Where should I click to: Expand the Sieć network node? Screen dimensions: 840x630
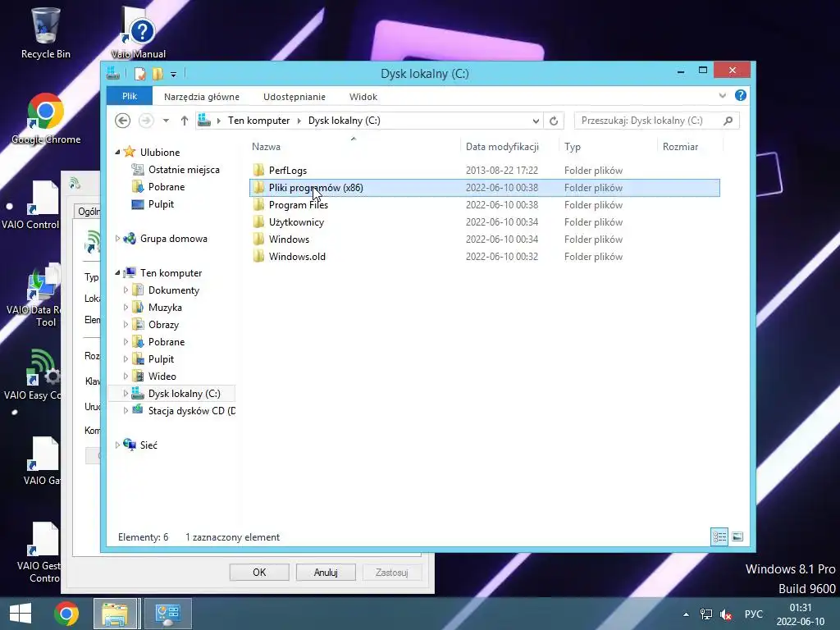tap(117, 445)
